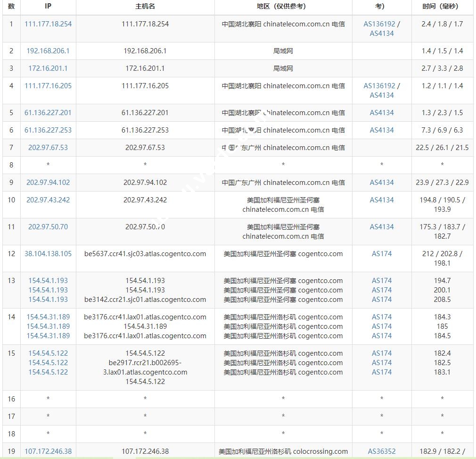Click the 主机名 column header
This screenshot has width=476, height=459.
pos(145,7)
